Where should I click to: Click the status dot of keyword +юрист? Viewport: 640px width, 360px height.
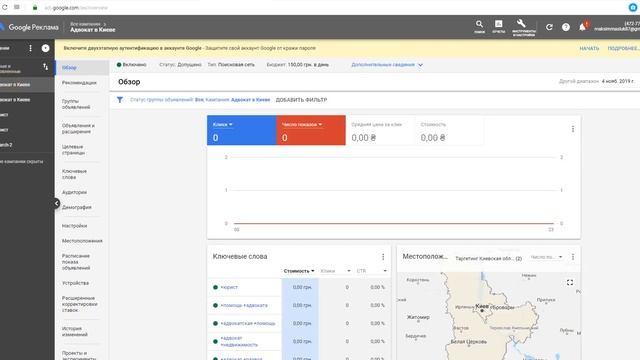tap(216, 287)
